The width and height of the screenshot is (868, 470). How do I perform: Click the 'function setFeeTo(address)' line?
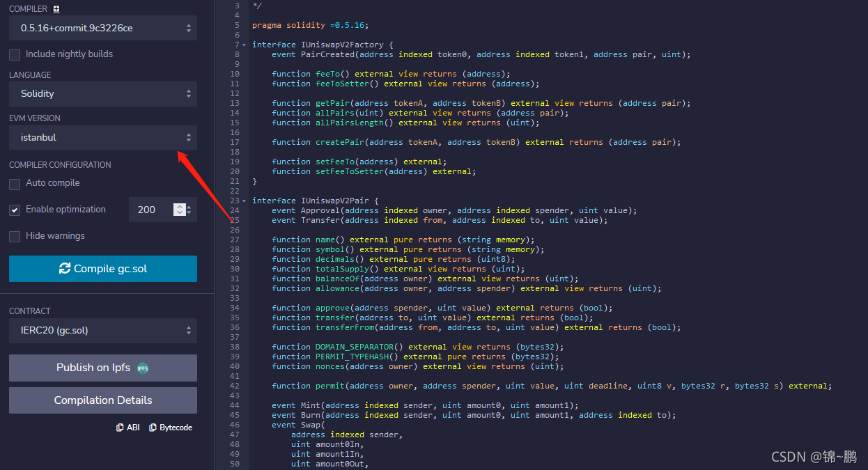pyautogui.click(x=359, y=162)
